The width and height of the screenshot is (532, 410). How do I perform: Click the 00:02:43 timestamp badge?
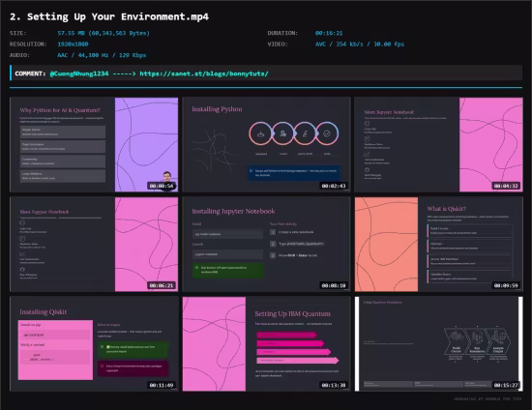pyautogui.click(x=334, y=186)
